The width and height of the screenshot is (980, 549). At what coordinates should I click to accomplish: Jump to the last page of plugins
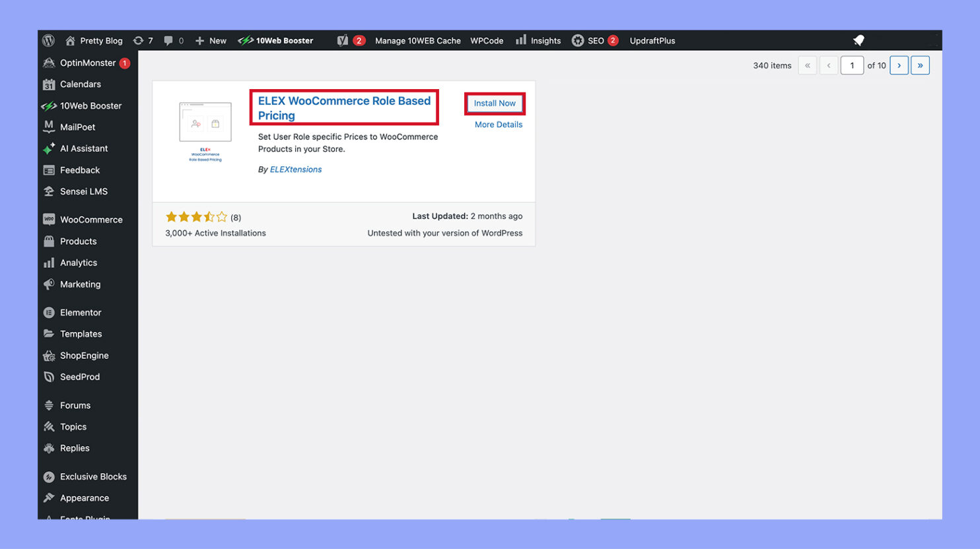920,65
